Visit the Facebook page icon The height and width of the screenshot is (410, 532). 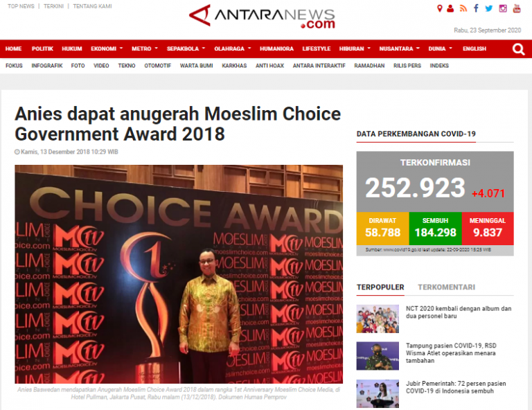click(477, 8)
